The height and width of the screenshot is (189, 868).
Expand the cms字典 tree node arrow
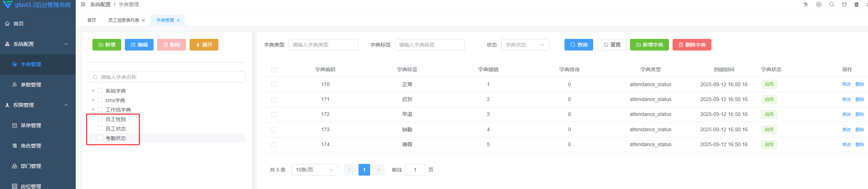93,100
